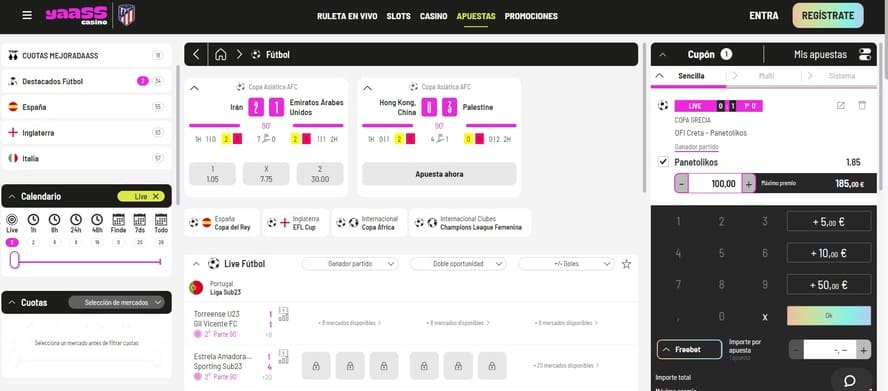Collapse the Cupón panel
Screen dimensions: 888x391
point(663,55)
